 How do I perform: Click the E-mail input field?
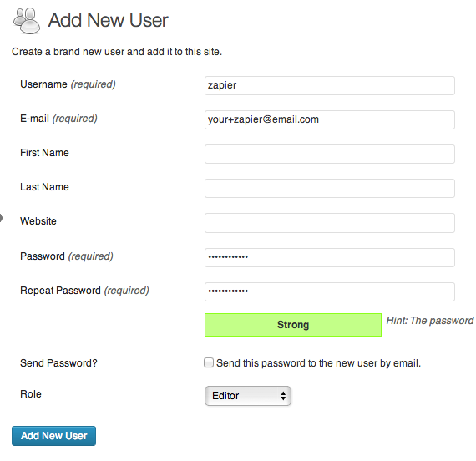click(x=330, y=120)
